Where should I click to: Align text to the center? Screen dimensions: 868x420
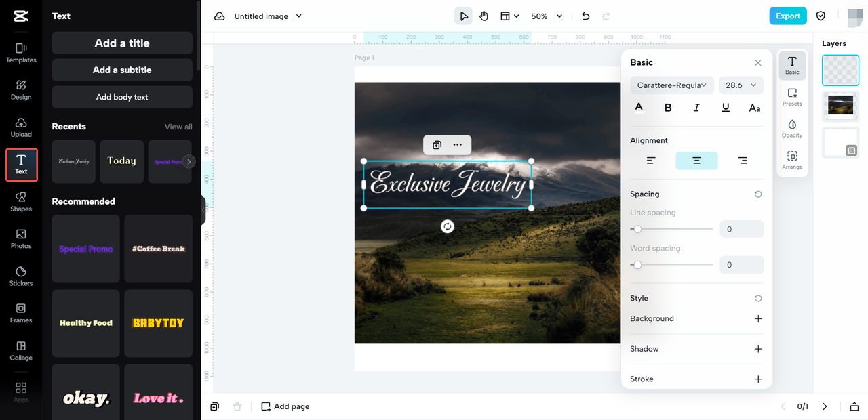[x=696, y=161]
